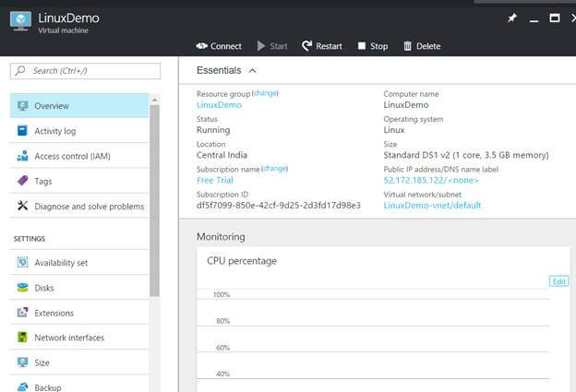Edit the CPU percentage chart

coord(558,281)
